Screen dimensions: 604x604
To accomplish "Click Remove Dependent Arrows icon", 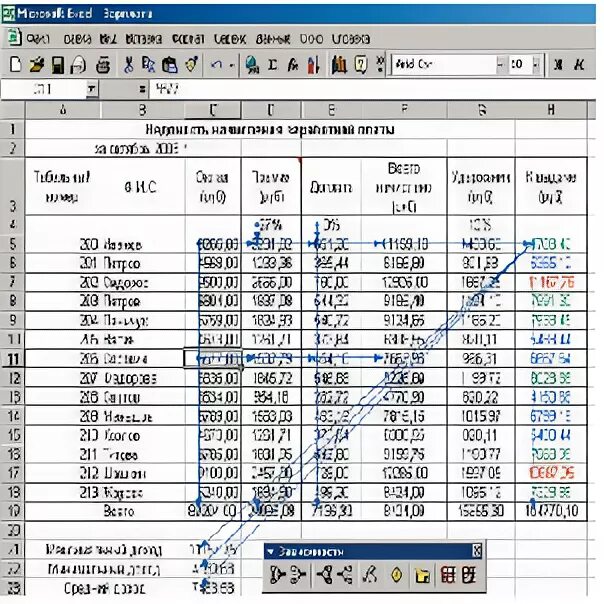I will [344, 575].
